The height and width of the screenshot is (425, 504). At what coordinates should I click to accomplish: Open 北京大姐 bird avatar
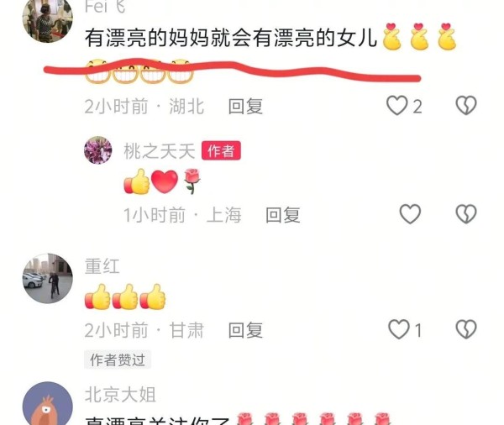click(48, 404)
